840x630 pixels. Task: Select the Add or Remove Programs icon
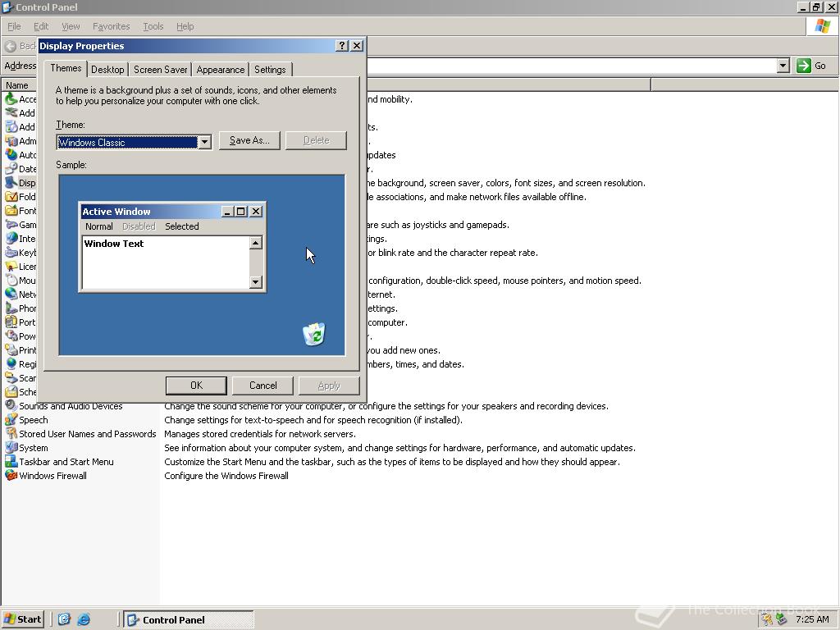[x=11, y=127]
